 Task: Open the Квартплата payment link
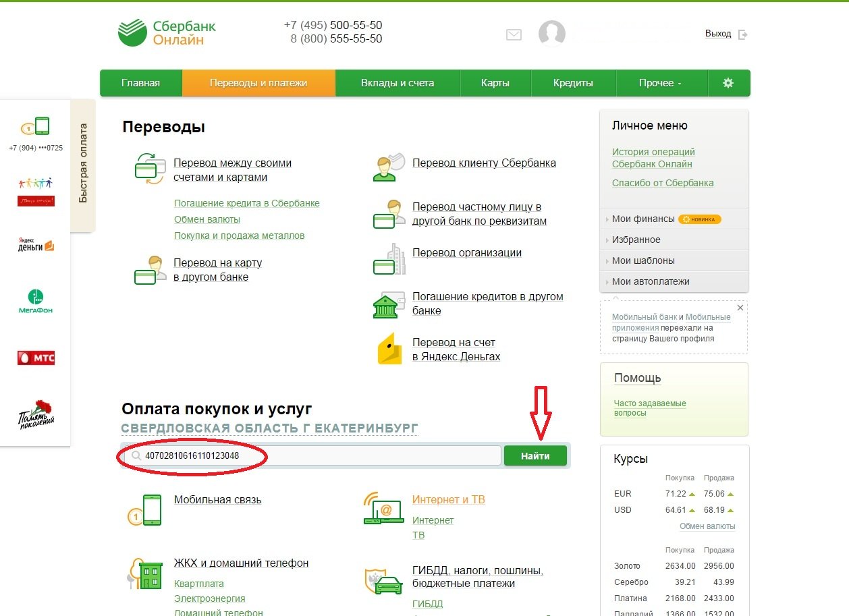click(199, 584)
